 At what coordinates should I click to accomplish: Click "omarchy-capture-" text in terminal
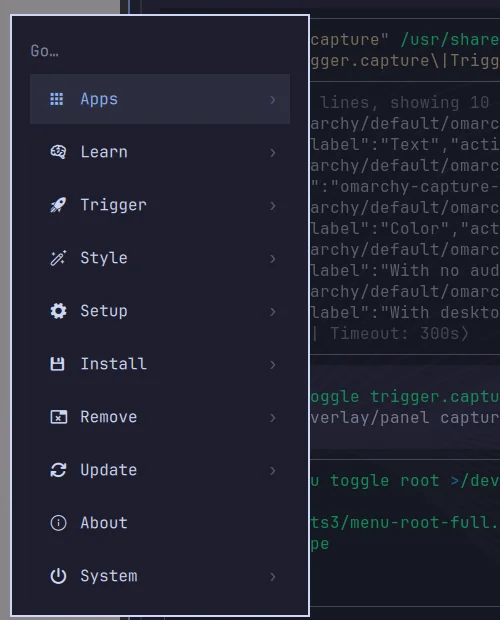point(420,186)
